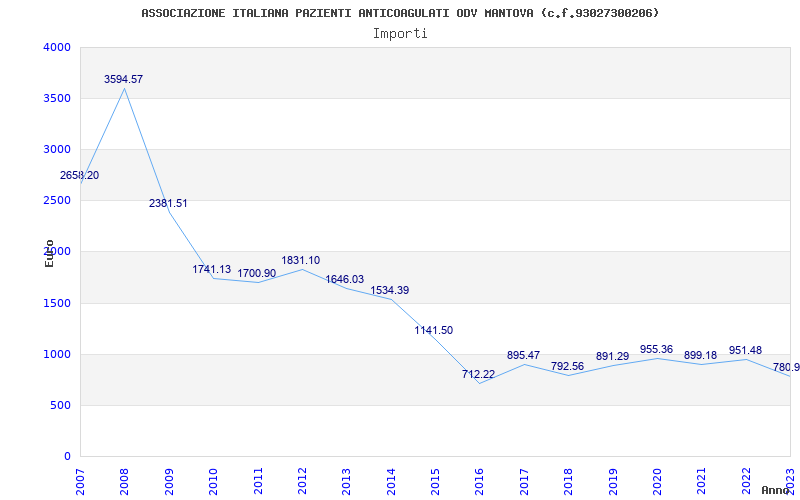Viewport: 800px width, 500px height.
Task: Click x-axis year 2020
Action: (x=657, y=481)
